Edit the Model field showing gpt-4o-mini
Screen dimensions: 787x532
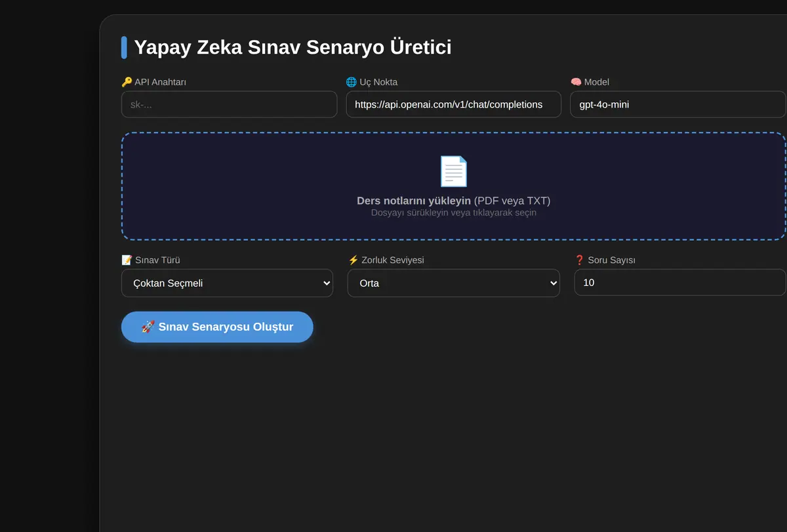point(678,104)
